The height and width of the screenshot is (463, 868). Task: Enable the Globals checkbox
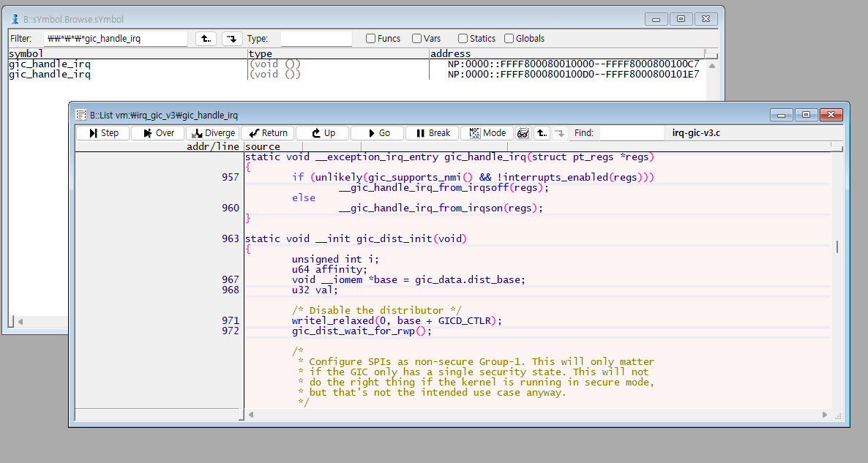coord(509,39)
